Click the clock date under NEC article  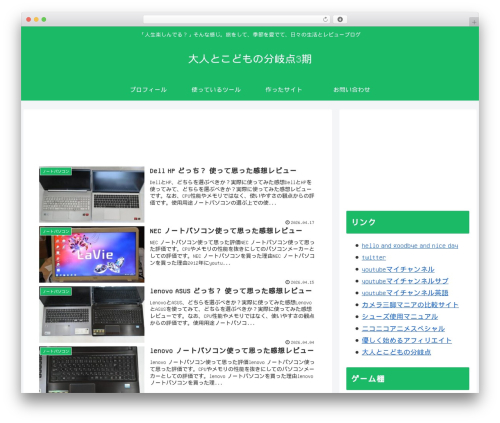coord(299,282)
